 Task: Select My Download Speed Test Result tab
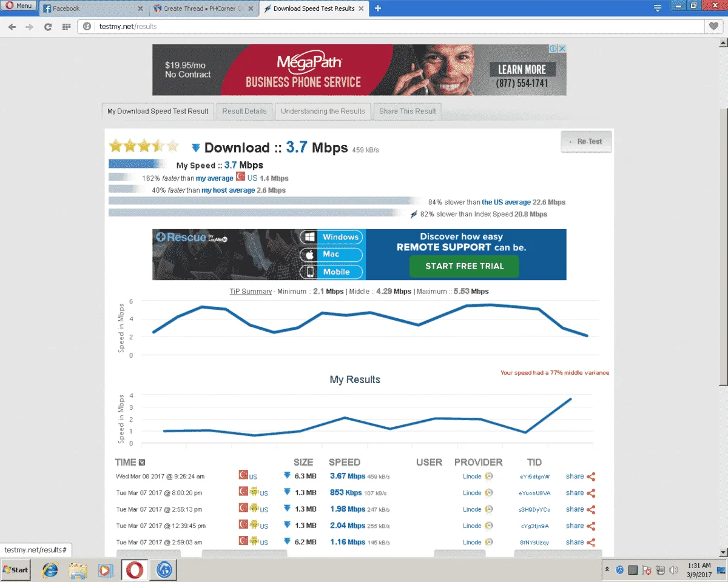pyautogui.click(x=158, y=111)
